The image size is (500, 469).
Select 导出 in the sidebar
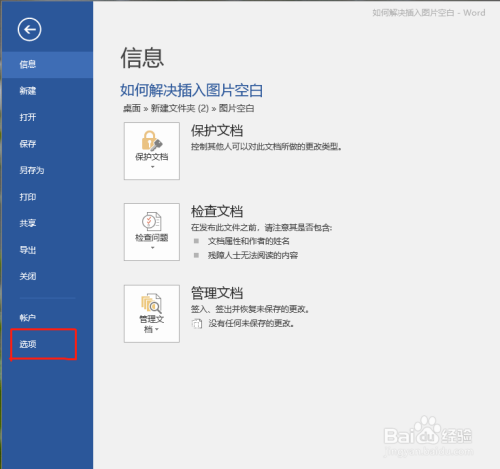[47, 250]
